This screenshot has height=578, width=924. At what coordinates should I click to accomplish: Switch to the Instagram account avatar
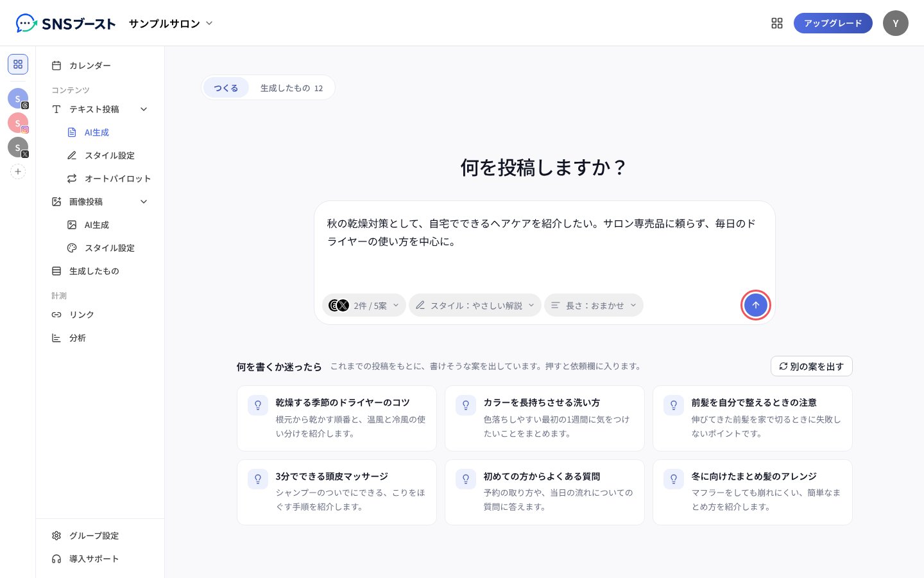[x=18, y=123]
